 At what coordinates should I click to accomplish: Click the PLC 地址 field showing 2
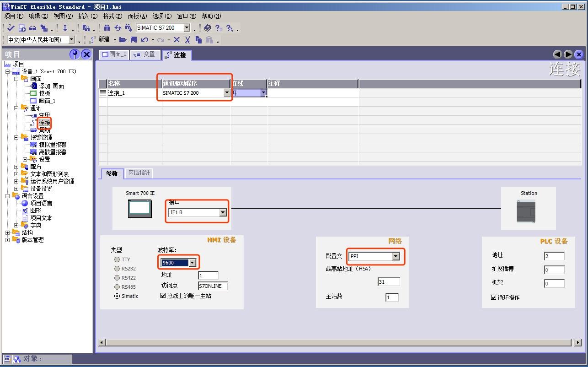point(554,256)
